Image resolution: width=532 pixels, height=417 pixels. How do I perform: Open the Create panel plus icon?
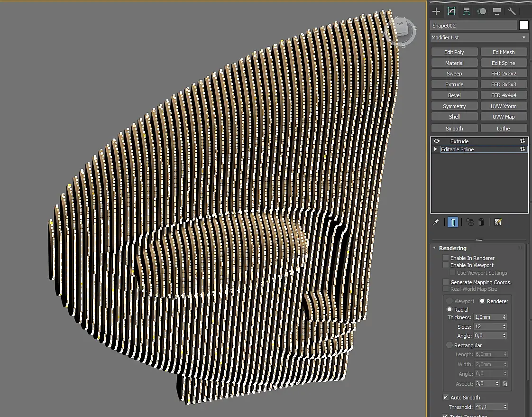click(436, 11)
